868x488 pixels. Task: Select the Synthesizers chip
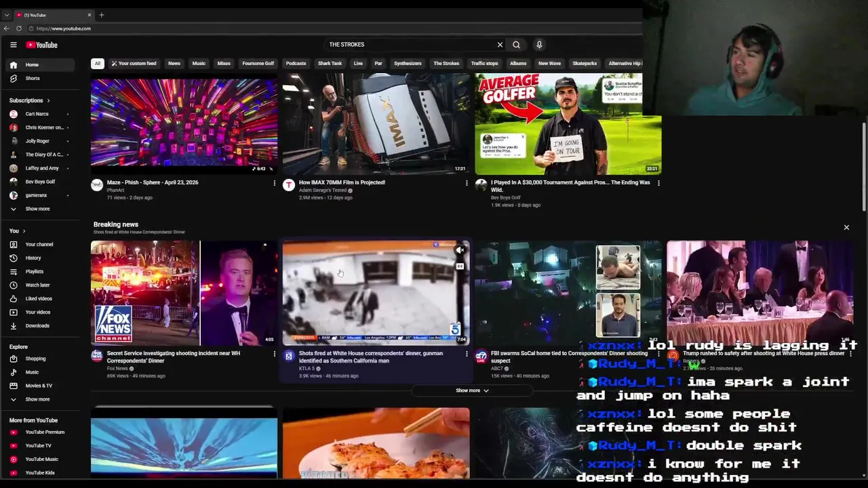tap(408, 64)
